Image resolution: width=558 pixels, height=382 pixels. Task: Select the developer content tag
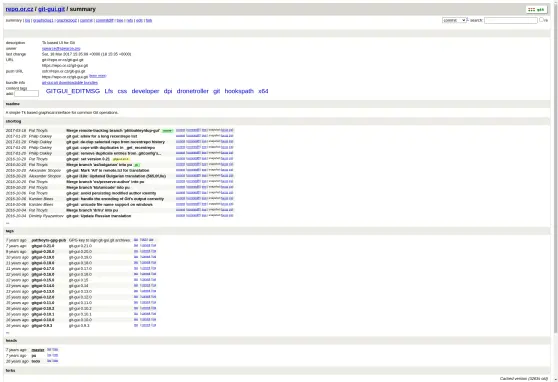tap(145, 91)
